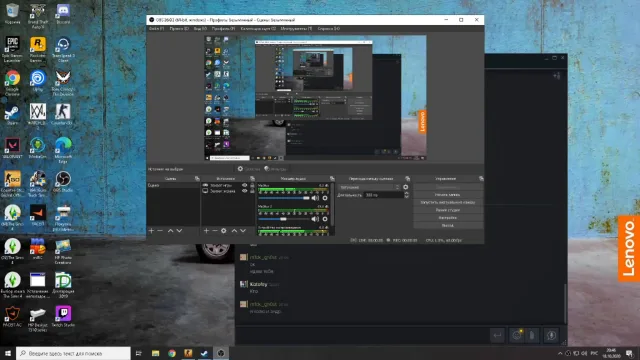Open scene transition properties gear

pyautogui.click(x=406, y=187)
